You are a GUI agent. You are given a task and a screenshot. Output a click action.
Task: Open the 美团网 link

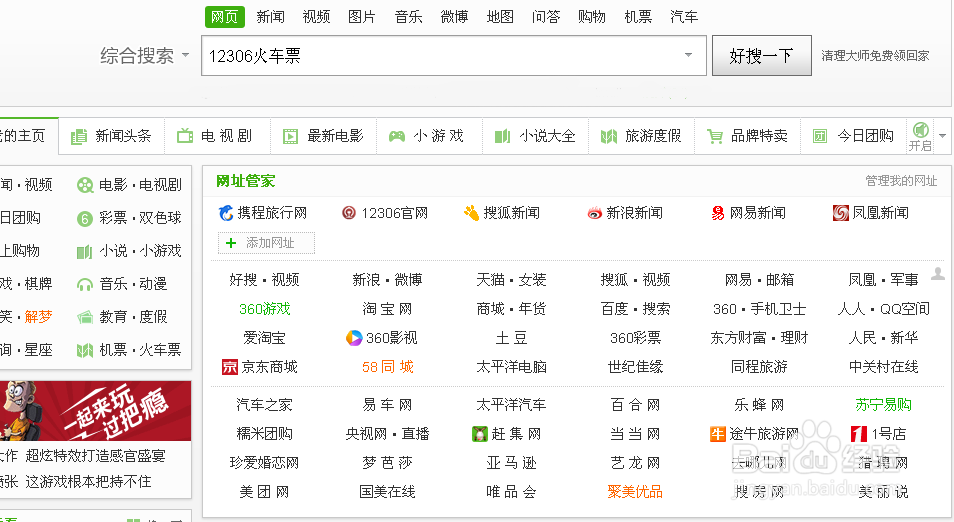[x=265, y=492]
